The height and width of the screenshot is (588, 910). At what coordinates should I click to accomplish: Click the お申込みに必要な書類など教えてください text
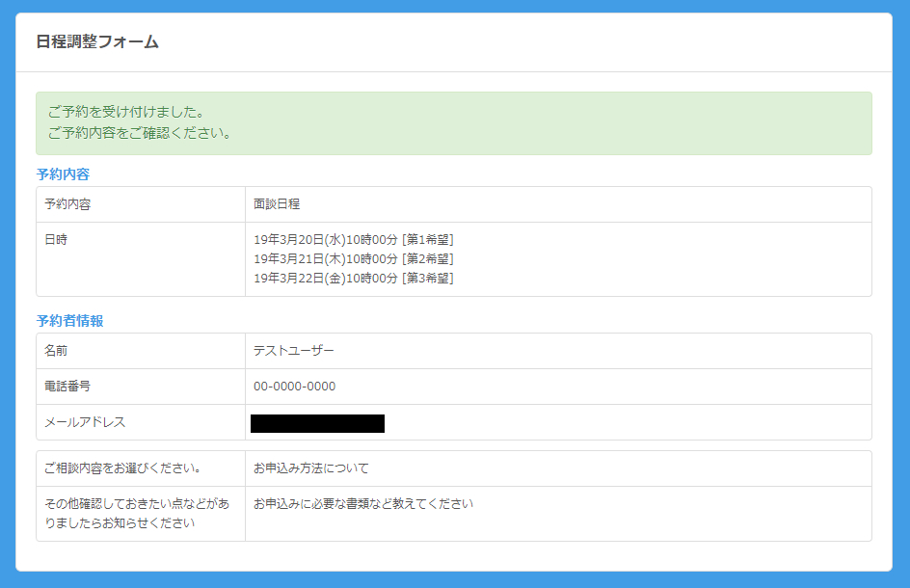pyautogui.click(x=363, y=504)
